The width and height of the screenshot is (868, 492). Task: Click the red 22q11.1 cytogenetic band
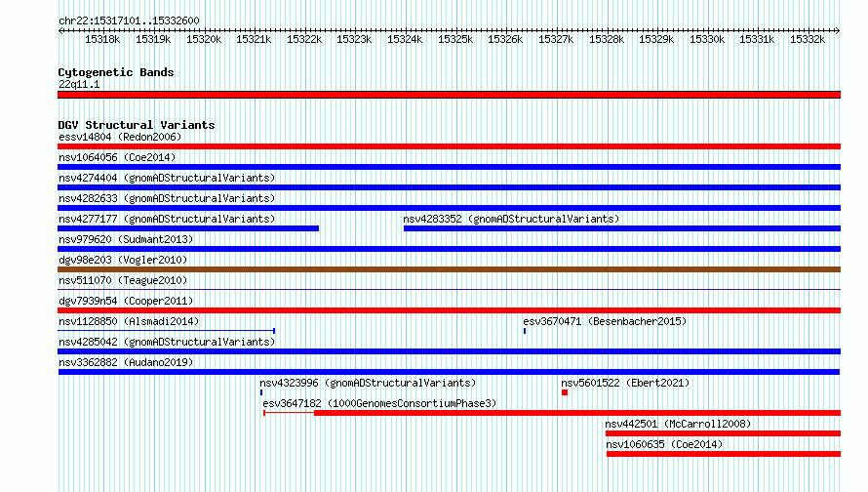coord(449,95)
